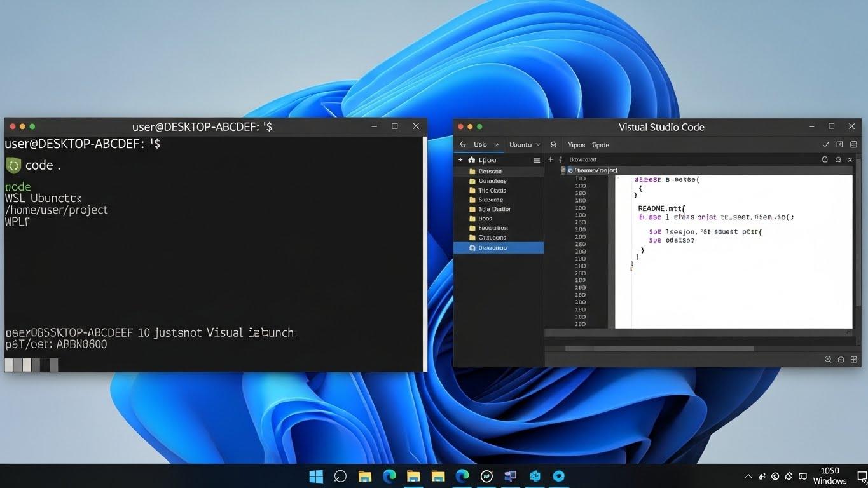The height and width of the screenshot is (488, 868).
Task: Toggle the Explorer section menu hamburger icon
Action: (536, 159)
